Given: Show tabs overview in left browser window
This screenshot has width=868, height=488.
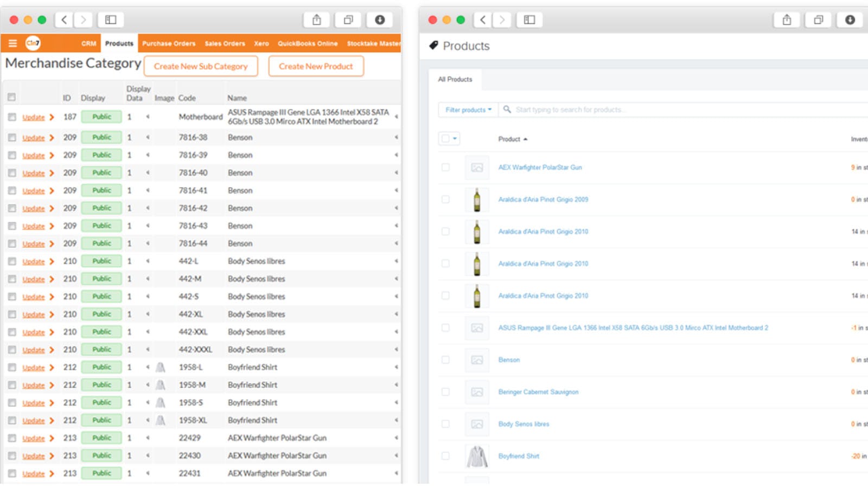Looking at the screenshot, I should click(348, 20).
